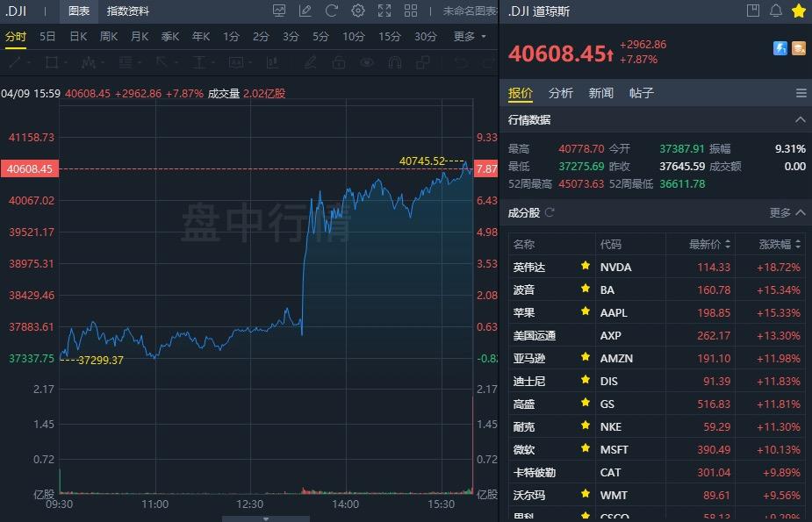Viewport: 812px width, 522px height.
Task: Open the chart monitor icon in top toolbar
Action: [279, 11]
